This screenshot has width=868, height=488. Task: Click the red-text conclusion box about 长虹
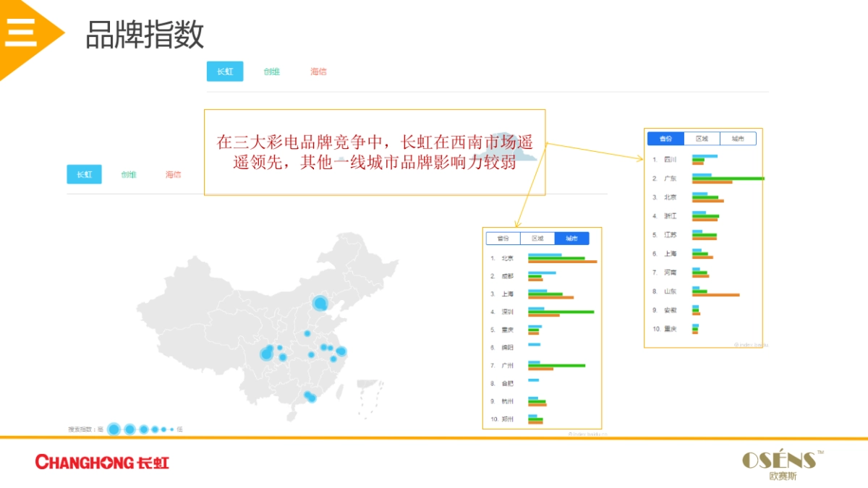(374, 152)
